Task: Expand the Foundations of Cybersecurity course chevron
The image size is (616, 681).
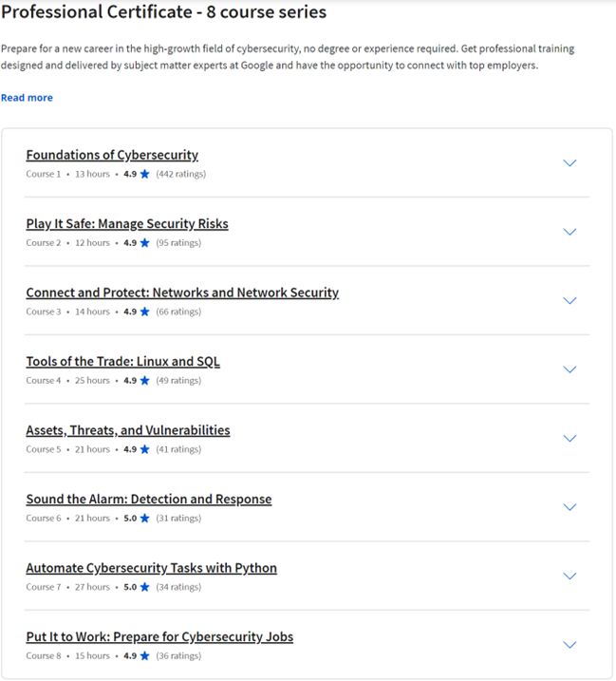Action: pyautogui.click(x=569, y=163)
